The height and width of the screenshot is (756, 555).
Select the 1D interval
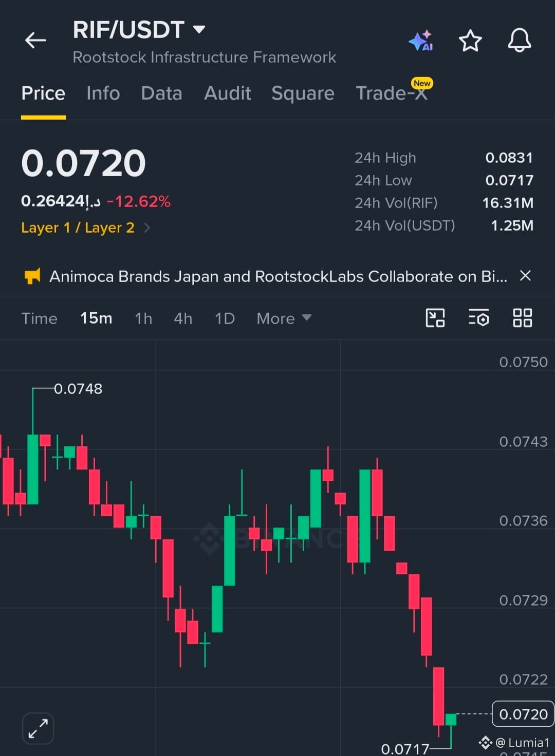[225, 318]
